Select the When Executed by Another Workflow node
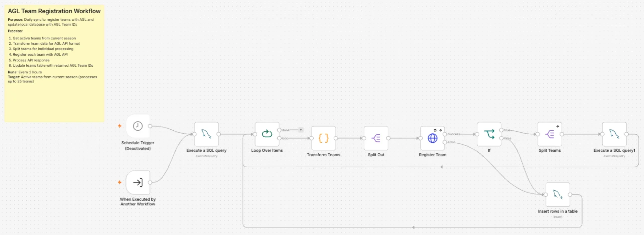 coord(138,182)
